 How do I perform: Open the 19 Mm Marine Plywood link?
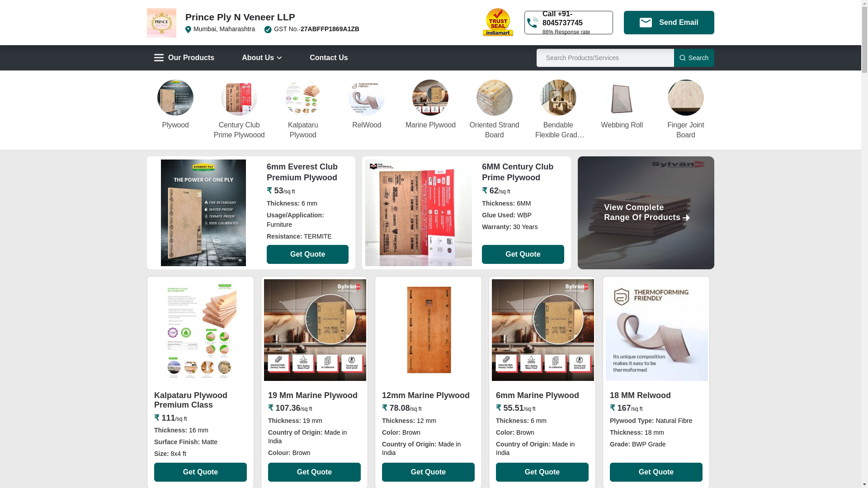(313, 395)
